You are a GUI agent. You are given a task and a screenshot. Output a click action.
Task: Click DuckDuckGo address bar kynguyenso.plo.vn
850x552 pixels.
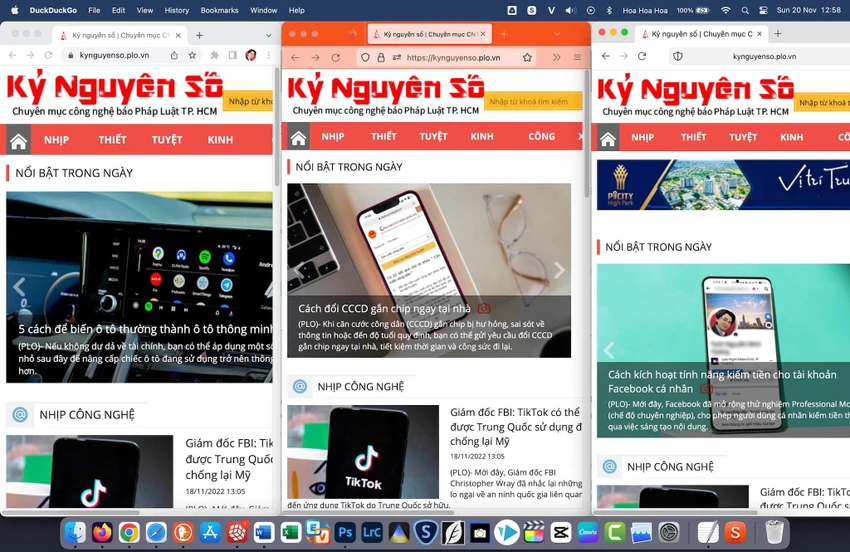coord(764,56)
